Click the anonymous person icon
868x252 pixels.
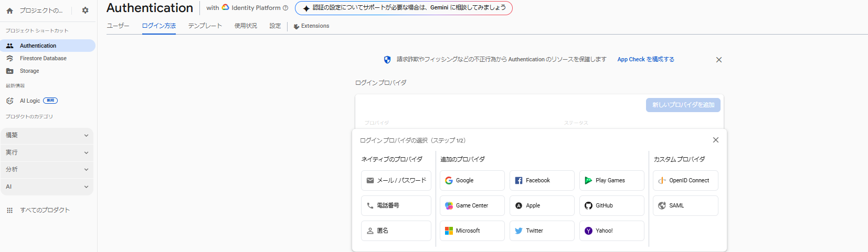point(370,231)
